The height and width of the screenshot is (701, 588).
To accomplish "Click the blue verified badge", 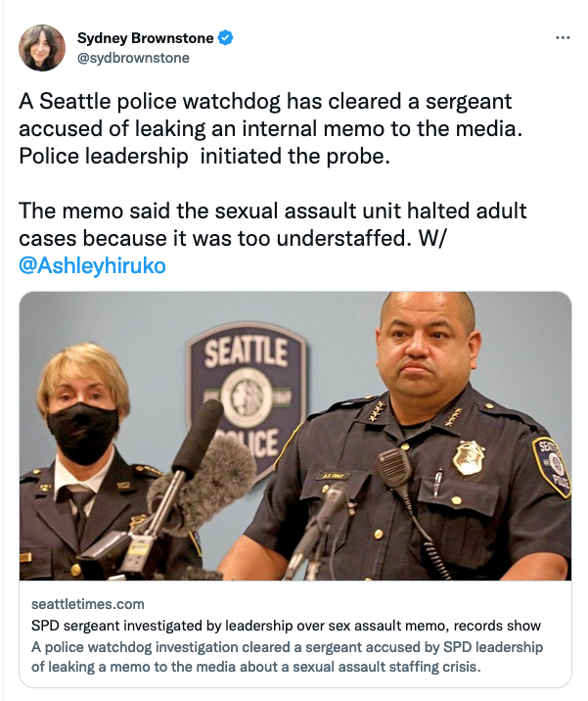I will tap(225, 38).
